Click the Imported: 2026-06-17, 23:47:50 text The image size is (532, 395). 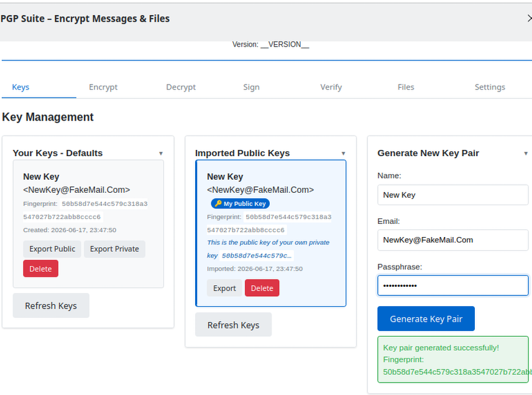[x=255, y=269]
